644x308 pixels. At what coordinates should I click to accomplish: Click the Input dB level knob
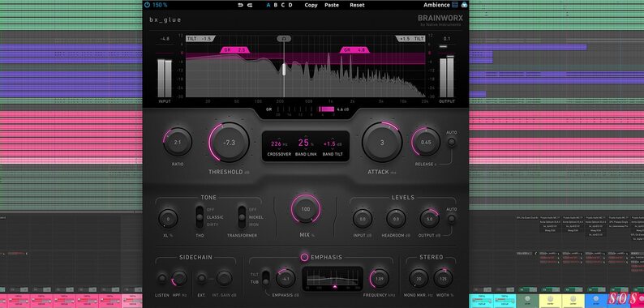363,219
